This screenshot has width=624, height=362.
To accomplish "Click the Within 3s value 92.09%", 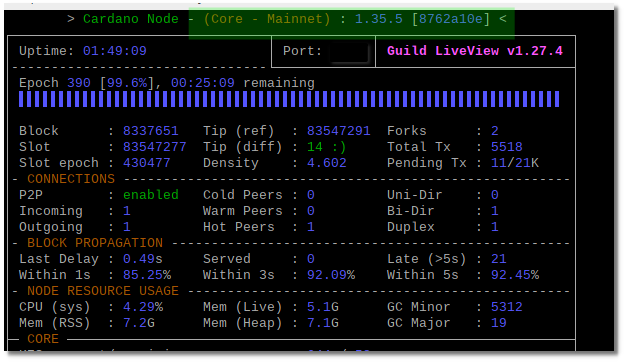I will (331, 275).
